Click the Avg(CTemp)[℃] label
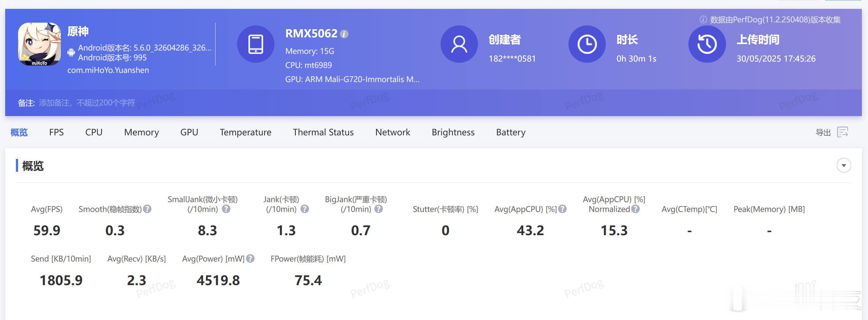868x320 pixels. click(689, 209)
